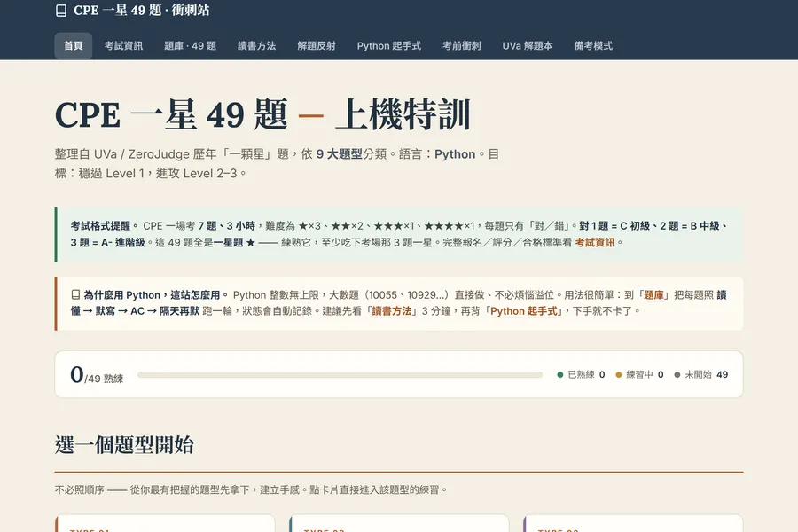Click the 0/49 熟練 counter

point(97,375)
